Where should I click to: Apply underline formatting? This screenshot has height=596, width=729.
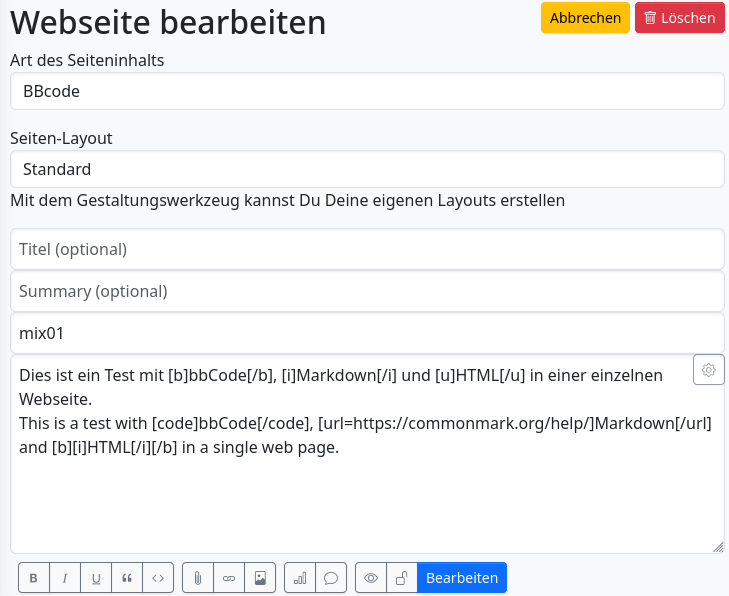pyautogui.click(x=96, y=578)
